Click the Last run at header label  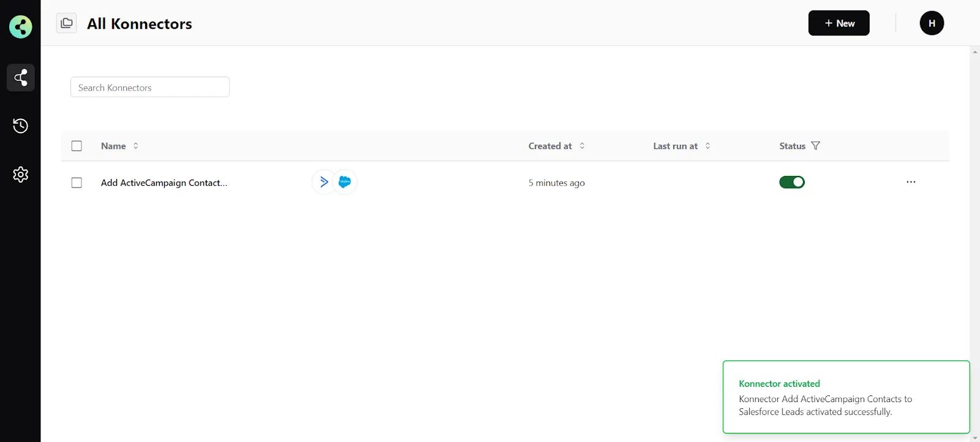click(676, 146)
